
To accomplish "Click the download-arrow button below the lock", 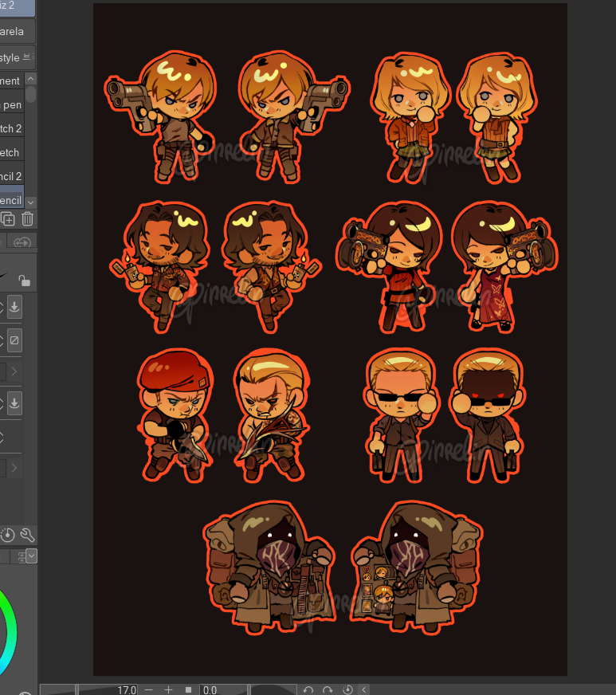I will point(14,307).
